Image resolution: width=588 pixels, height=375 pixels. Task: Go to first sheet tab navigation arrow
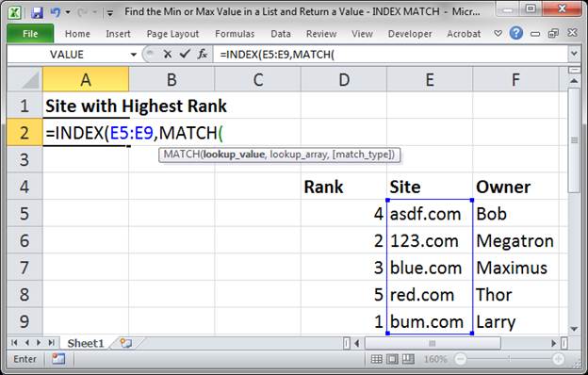pyautogui.click(x=14, y=343)
